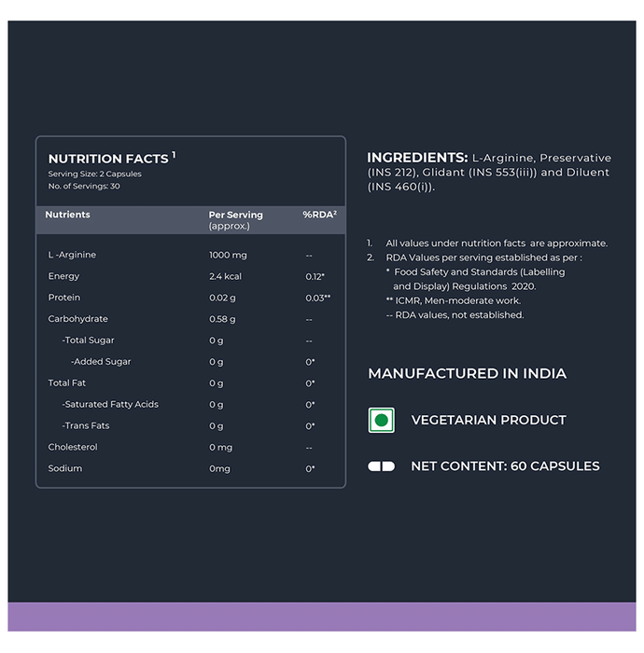The height and width of the screenshot is (653, 644).
Task: Click the capsule icon beside Net Content
Action: 381,465
